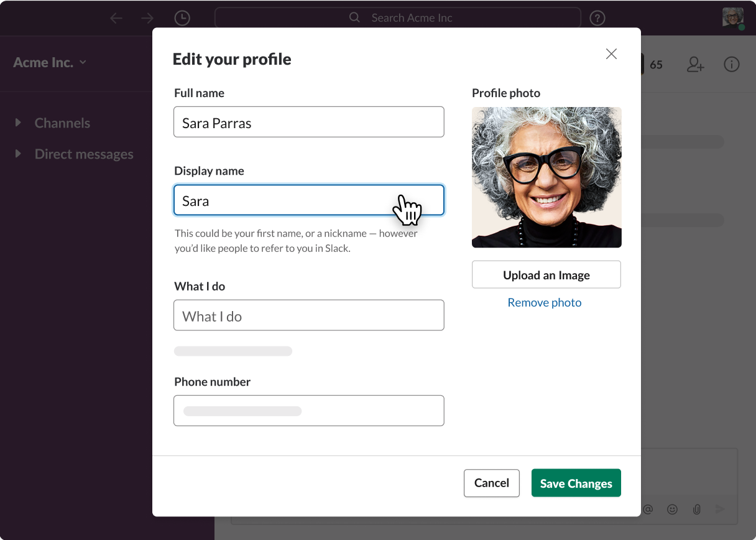Click into the Phone number field

click(x=309, y=411)
